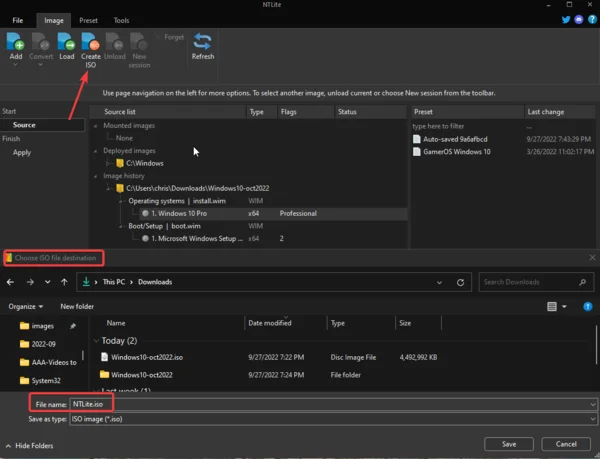Go up one folder level

click(x=64, y=282)
